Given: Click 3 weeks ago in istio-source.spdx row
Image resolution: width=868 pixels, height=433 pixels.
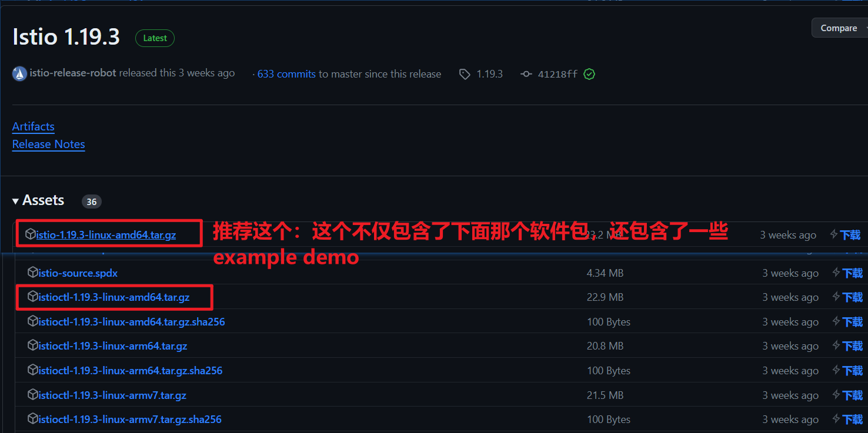Looking at the screenshot, I should point(790,273).
